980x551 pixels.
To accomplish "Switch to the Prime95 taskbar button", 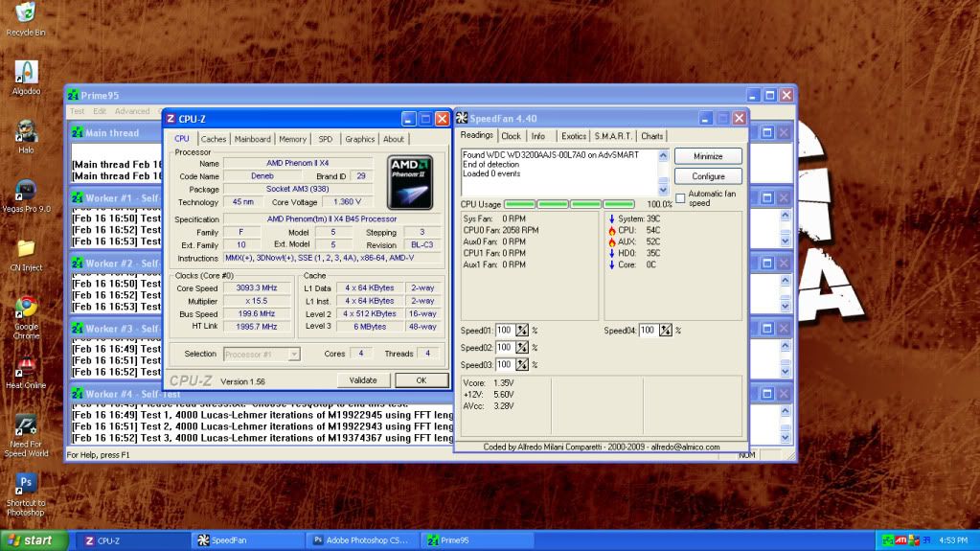I will coord(478,540).
